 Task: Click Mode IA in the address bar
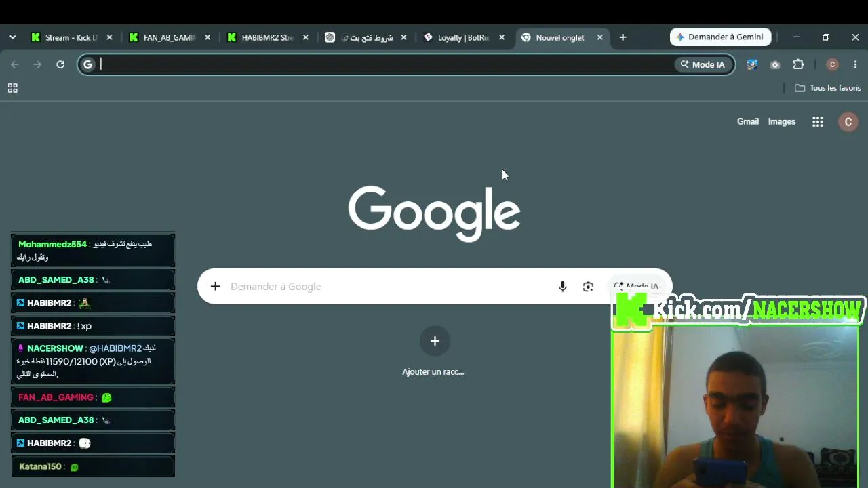click(703, 64)
